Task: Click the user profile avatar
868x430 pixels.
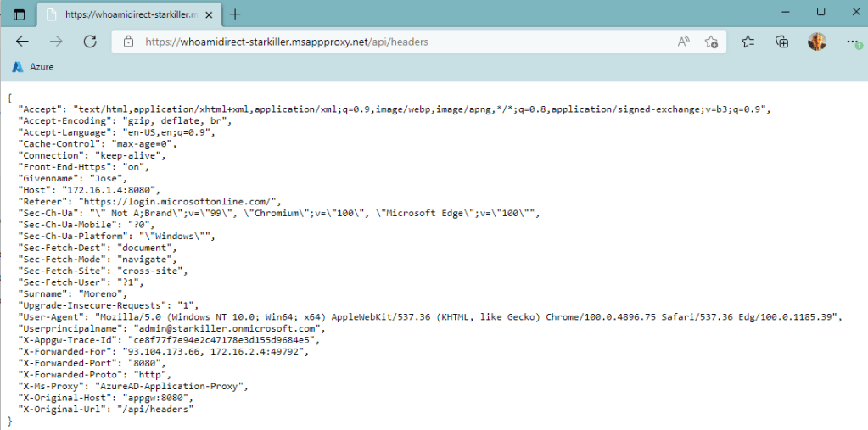Action: [816, 42]
